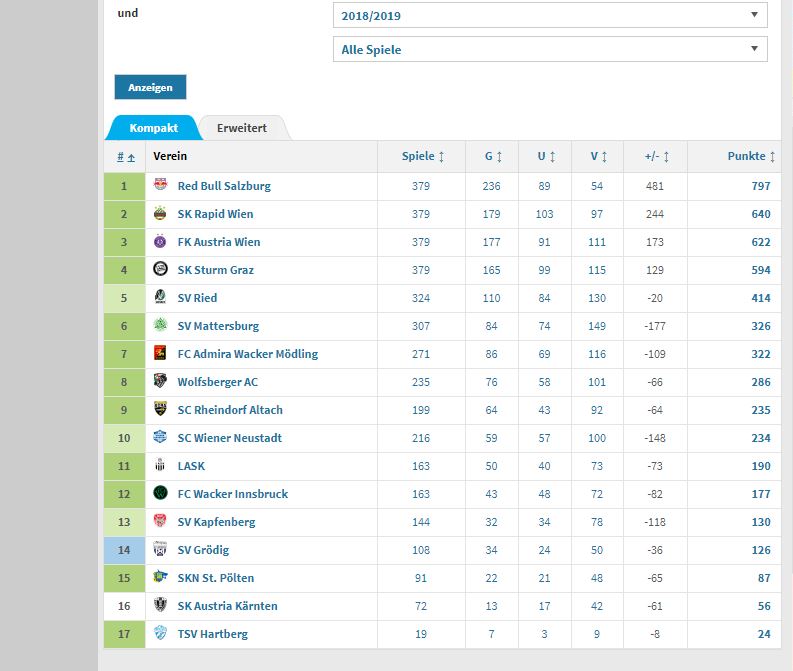
Task: Click rank 10 cell for Wiener Neustadt
Action: coord(124,438)
